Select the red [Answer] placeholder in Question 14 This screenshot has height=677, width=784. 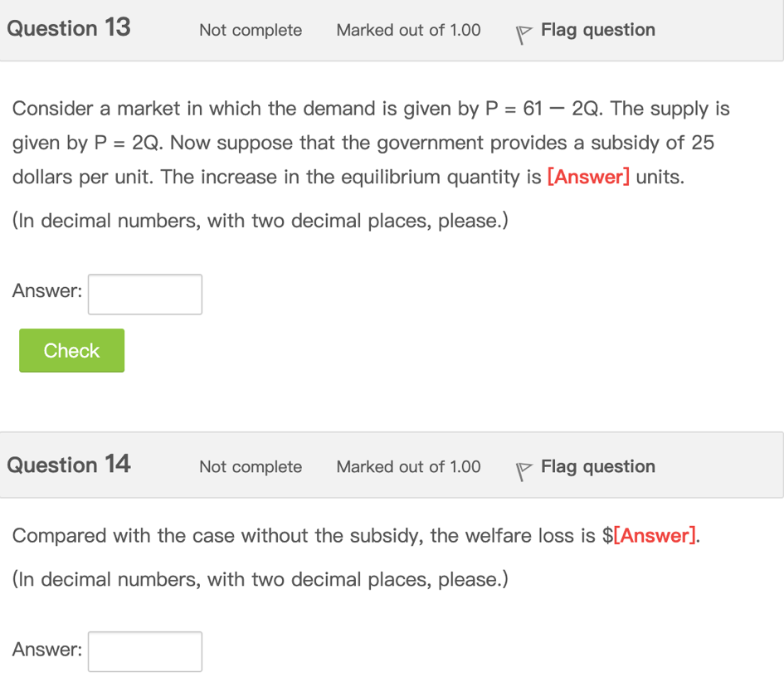[x=654, y=536]
